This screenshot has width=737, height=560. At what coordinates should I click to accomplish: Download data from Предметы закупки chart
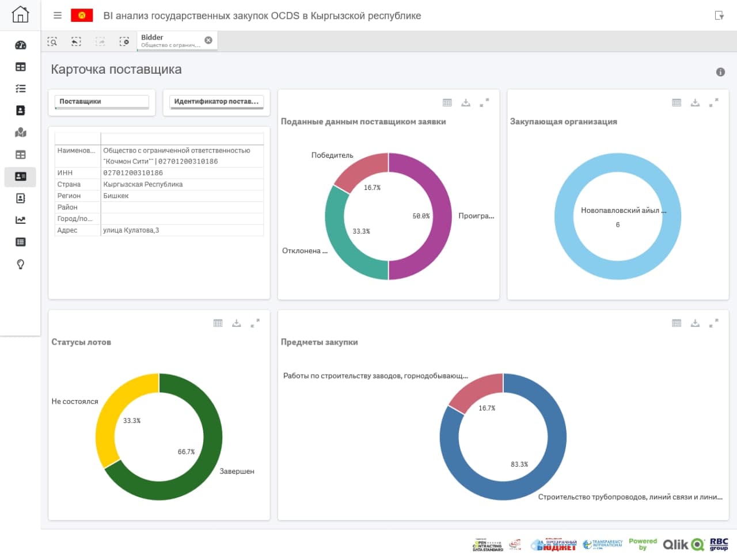tap(695, 323)
